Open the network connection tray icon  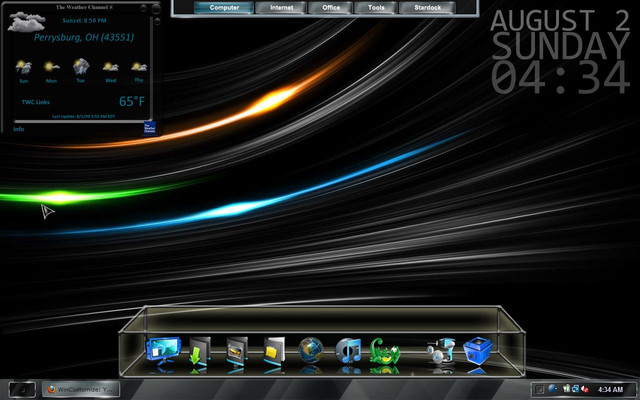point(575,389)
